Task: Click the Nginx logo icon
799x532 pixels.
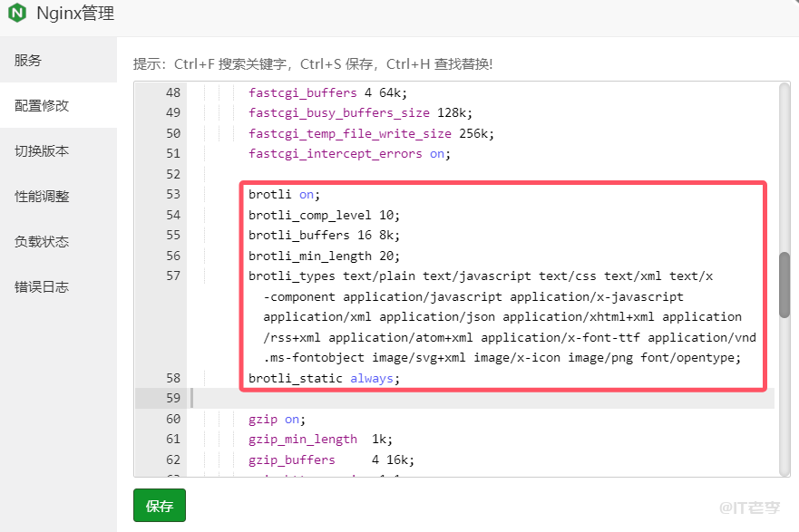Action: [15, 14]
